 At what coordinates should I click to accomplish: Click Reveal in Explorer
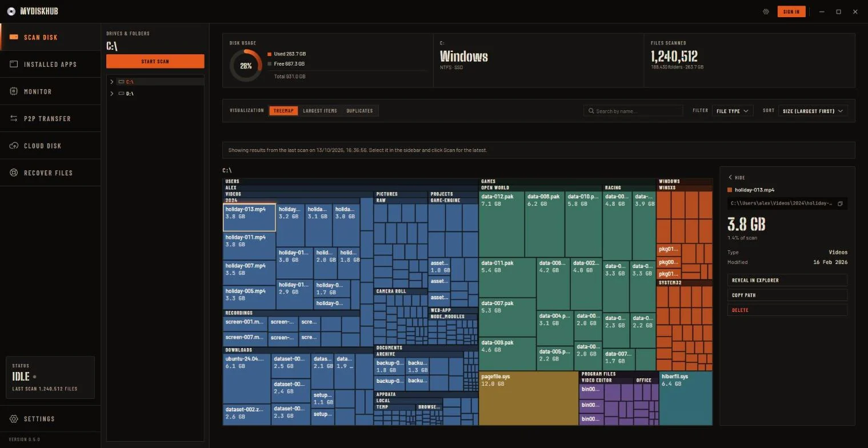[x=787, y=281]
